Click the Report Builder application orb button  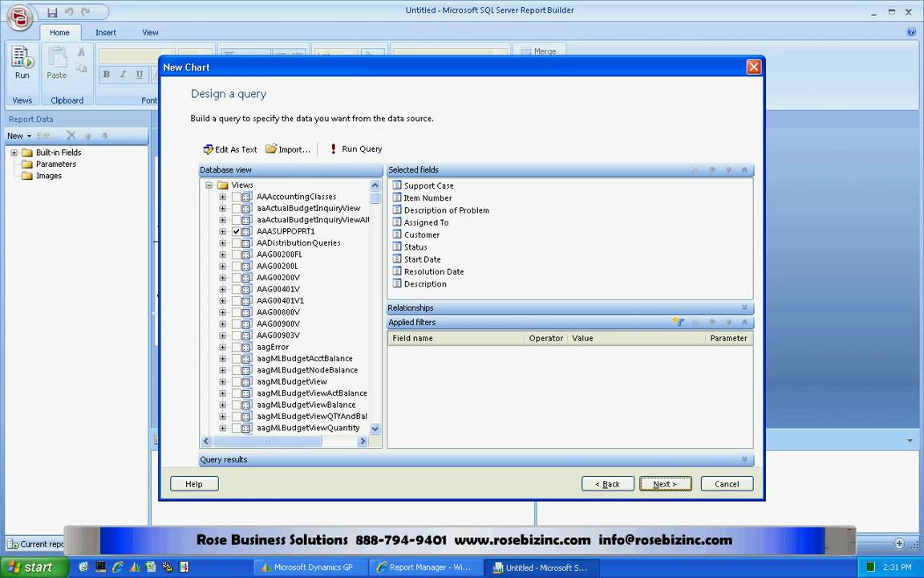[19, 18]
